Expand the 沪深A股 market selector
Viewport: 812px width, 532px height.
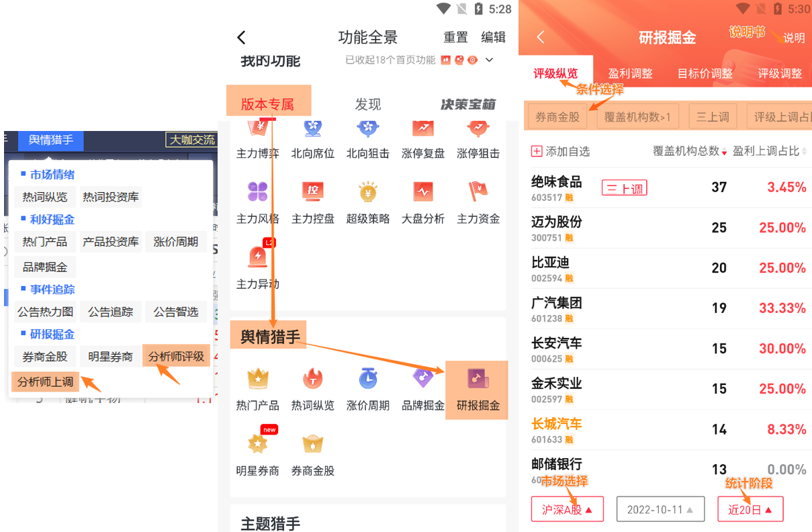pos(568,510)
